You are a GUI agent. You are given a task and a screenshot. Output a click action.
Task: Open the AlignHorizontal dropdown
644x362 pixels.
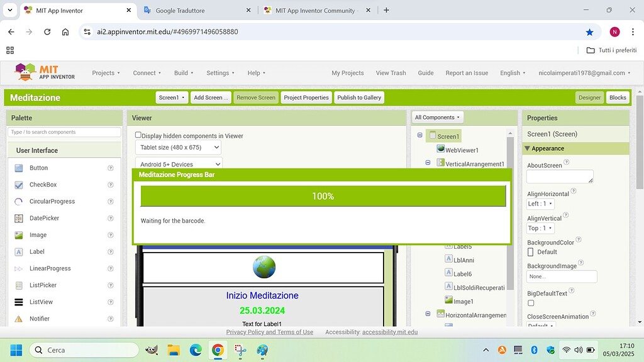pos(540,204)
